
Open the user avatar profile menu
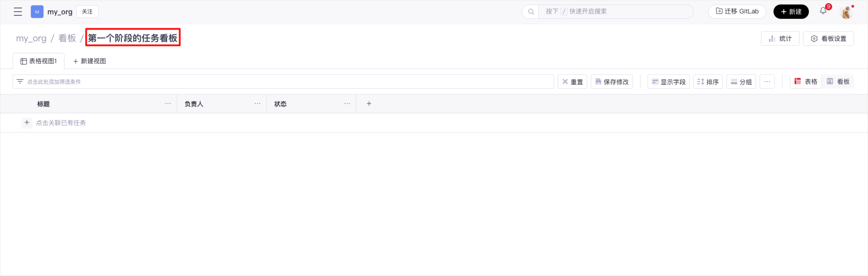[846, 12]
